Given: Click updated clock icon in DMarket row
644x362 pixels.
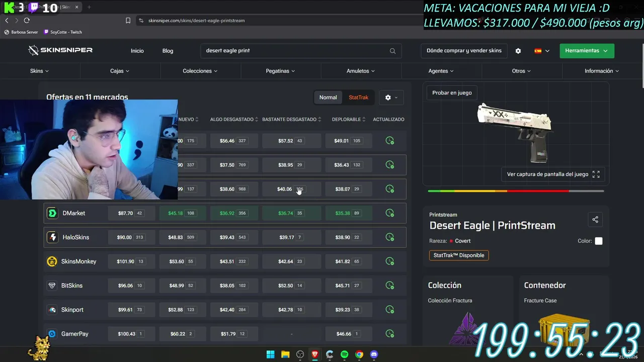Looking at the screenshot, I should tap(389, 213).
